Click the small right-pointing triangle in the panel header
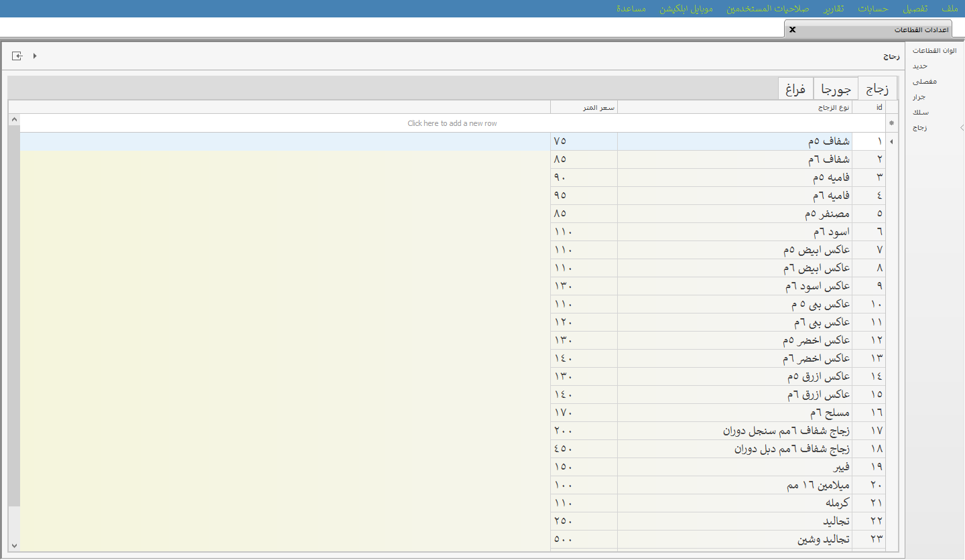 (35, 56)
